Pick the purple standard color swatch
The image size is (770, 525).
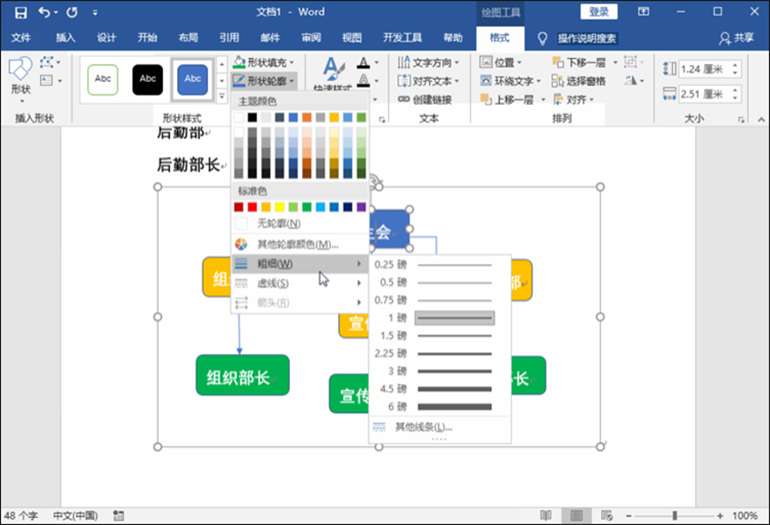tap(361, 207)
